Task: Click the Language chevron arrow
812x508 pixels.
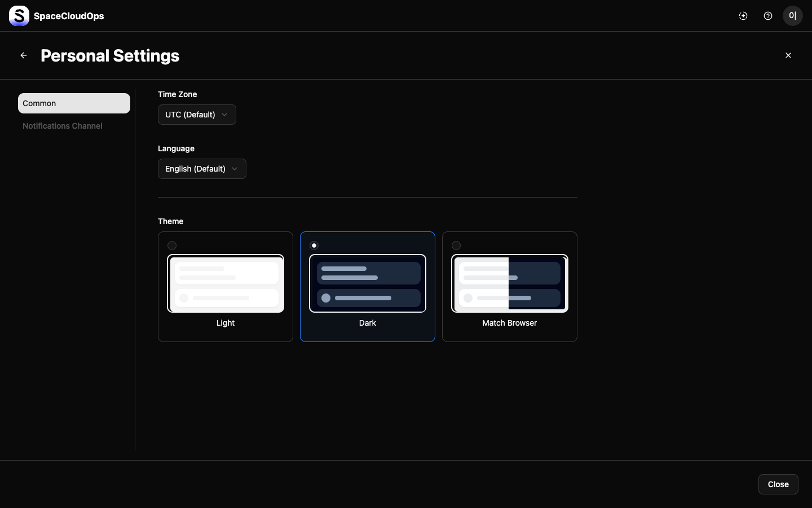Action: 235,169
